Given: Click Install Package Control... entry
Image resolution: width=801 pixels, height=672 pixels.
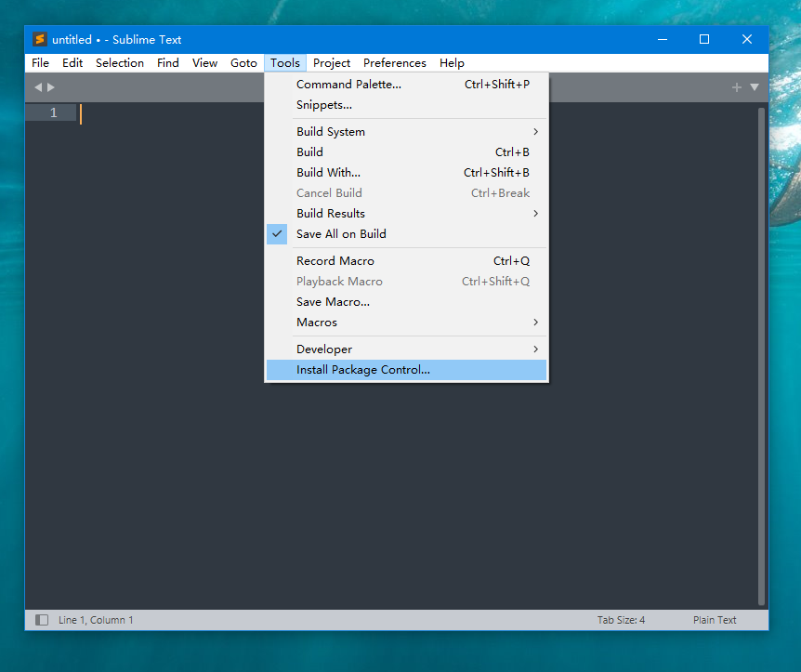Looking at the screenshot, I should pos(407,370).
